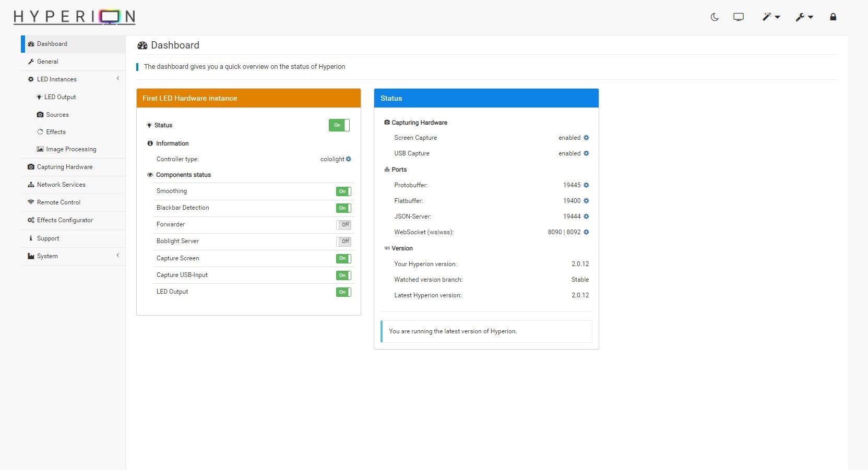868x470 pixels.
Task: Click the gear icon beside USB Capture
Action: point(586,153)
